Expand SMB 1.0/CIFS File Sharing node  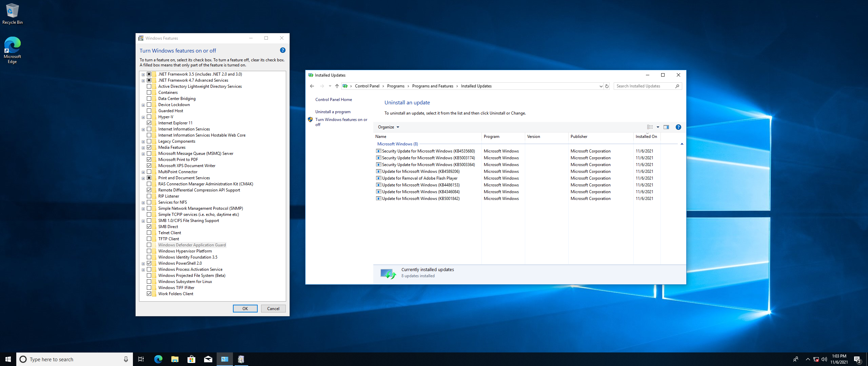pos(143,221)
